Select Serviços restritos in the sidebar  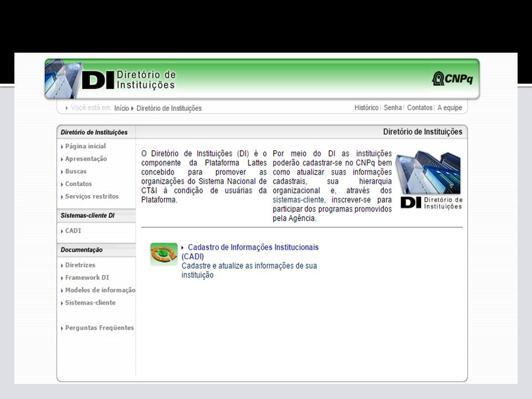pyautogui.click(x=91, y=196)
